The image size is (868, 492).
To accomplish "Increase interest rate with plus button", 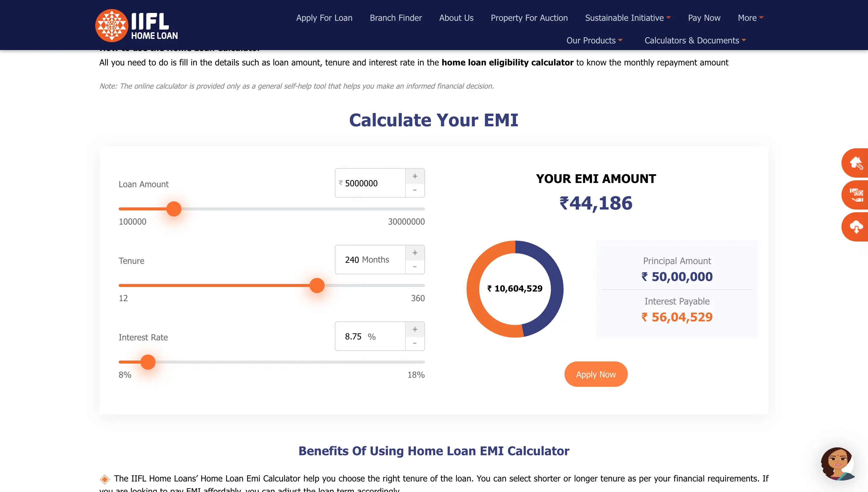I will [x=415, y=329].
